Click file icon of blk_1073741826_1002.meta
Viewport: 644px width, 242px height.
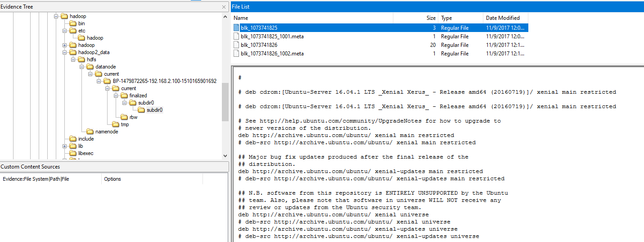click(236, 54)
